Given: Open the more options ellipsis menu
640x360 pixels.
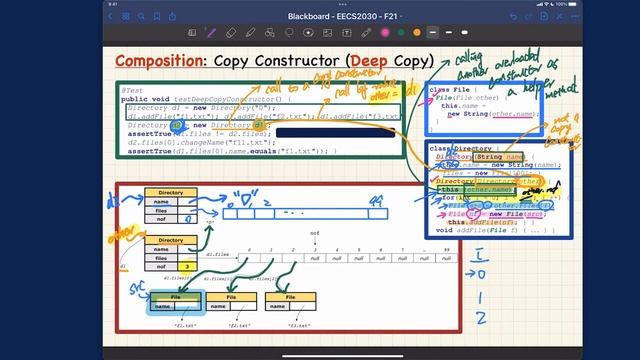Looking at the screenshot, I should coord(575,16).
